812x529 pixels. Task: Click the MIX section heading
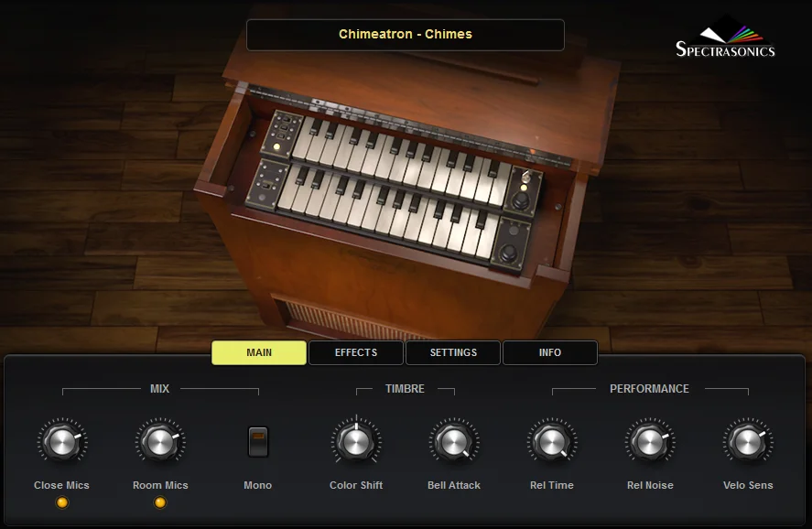[x=159, y=389]
